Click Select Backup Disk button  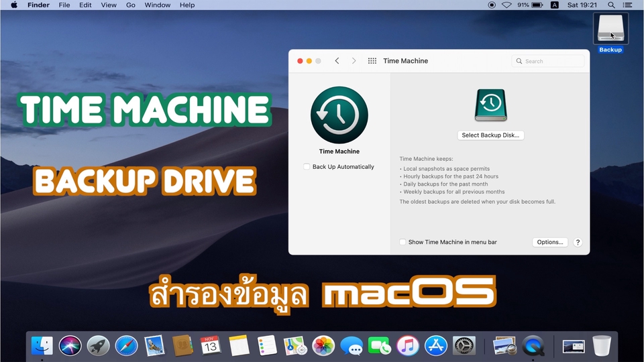pos(490,135)
